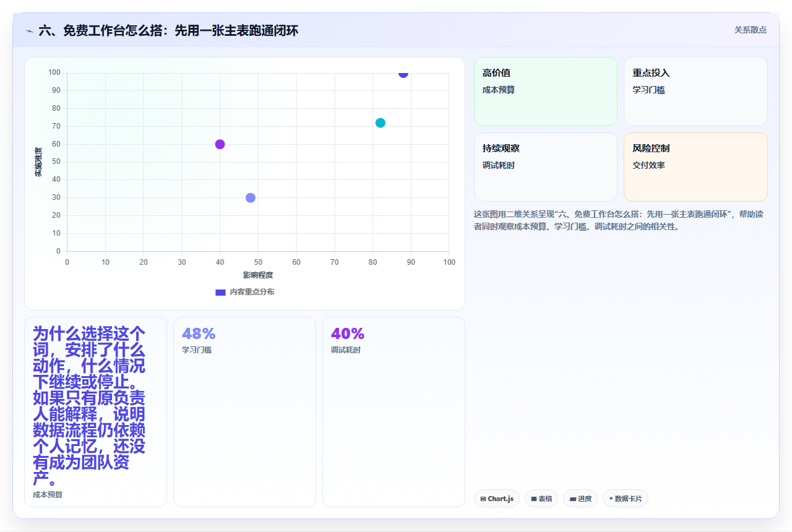Click the 关系散点 label in header

(750, 30)
